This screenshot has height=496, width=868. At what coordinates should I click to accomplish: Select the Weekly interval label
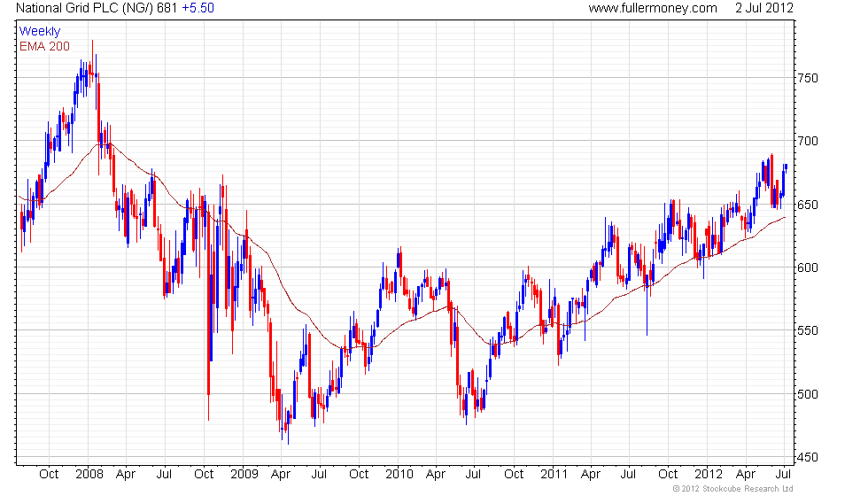(40, 32)
